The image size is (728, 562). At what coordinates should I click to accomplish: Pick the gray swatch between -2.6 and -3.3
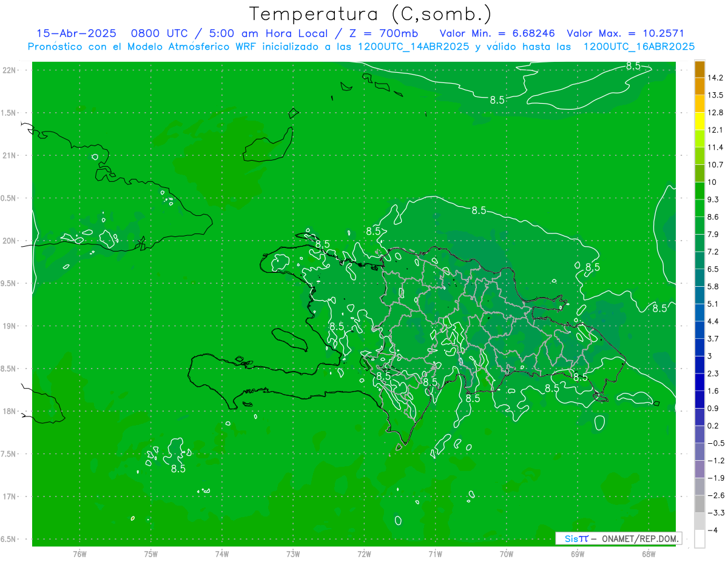click(699, 504)
